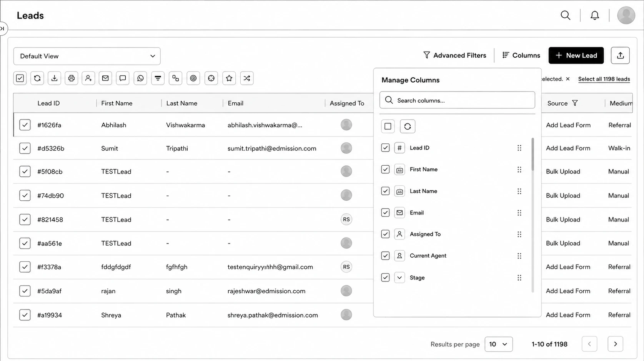Click the Stage column type chevron icon
The width and height of the screenshot is (644, 361).
399,277
